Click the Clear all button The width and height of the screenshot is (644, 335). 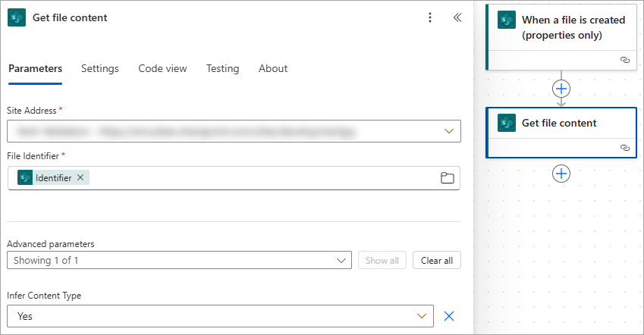pyautogui.click(x=437, y=260)
